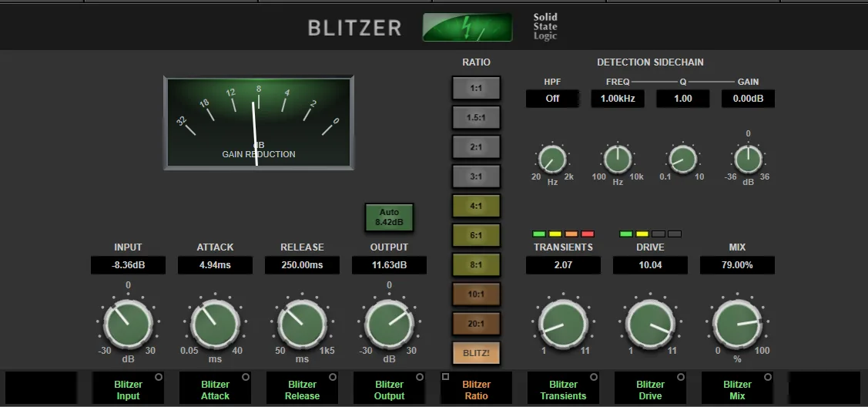Image resolution: width=868 pixels, height=407 pixels.
Task: Click the Solid State Logic logo
Action: pyautogui.click(x=545, y=26)
